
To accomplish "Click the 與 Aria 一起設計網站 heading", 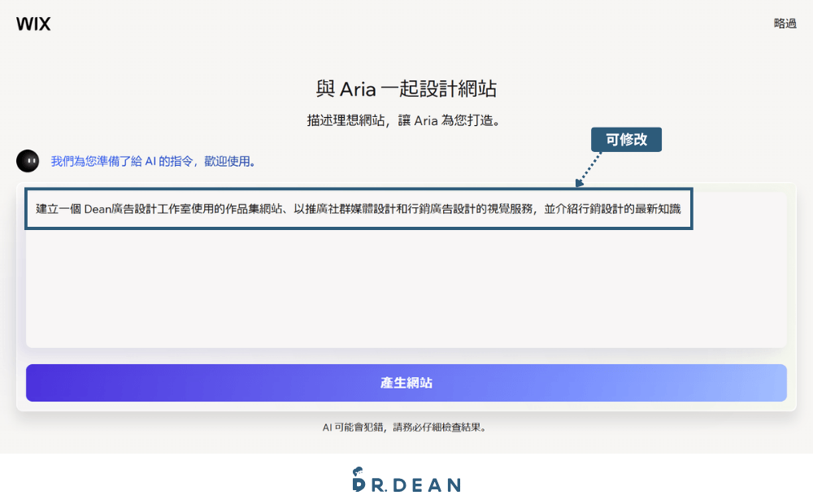I will click(x=406, y=89).
